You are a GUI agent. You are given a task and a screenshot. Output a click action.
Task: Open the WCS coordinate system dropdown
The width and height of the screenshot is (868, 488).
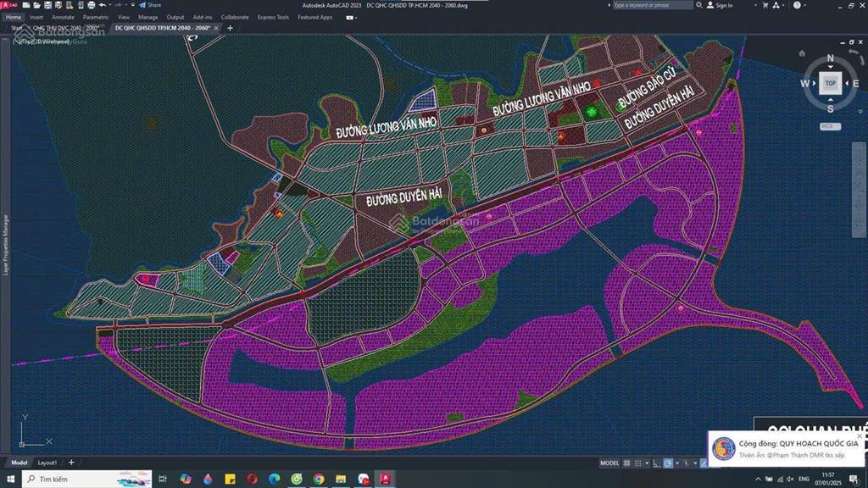pyautogui.click(x=830, y=127)
